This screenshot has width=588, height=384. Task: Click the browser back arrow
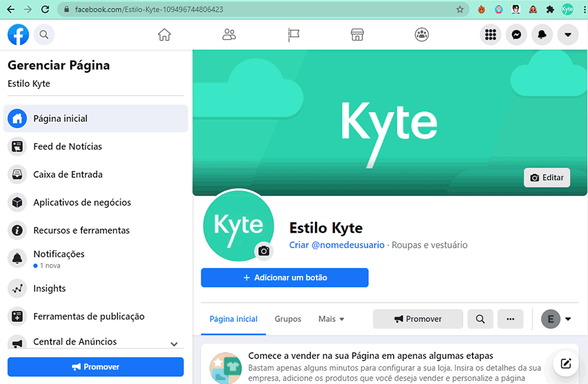pyautogui.click(x=11, y=9)
